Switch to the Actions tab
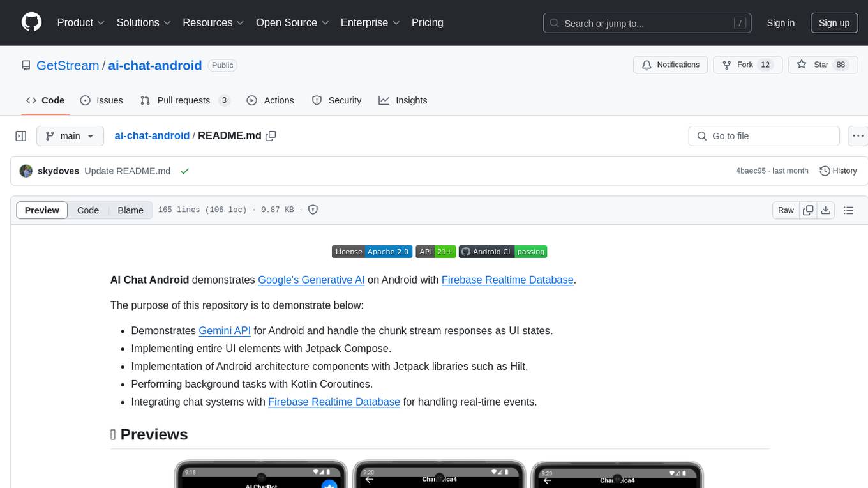This screenshot has height=488, width=868. (270, 100)
